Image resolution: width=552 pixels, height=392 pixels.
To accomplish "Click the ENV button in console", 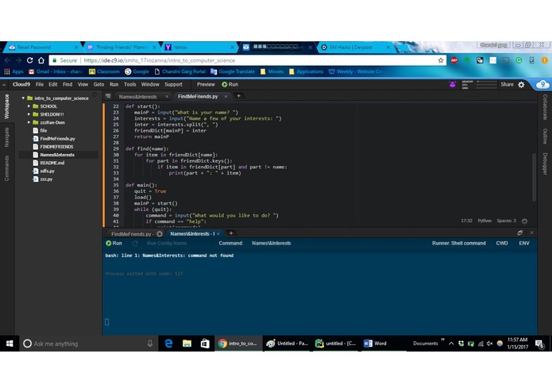I will pyautogui.click(x=524, y=244).
